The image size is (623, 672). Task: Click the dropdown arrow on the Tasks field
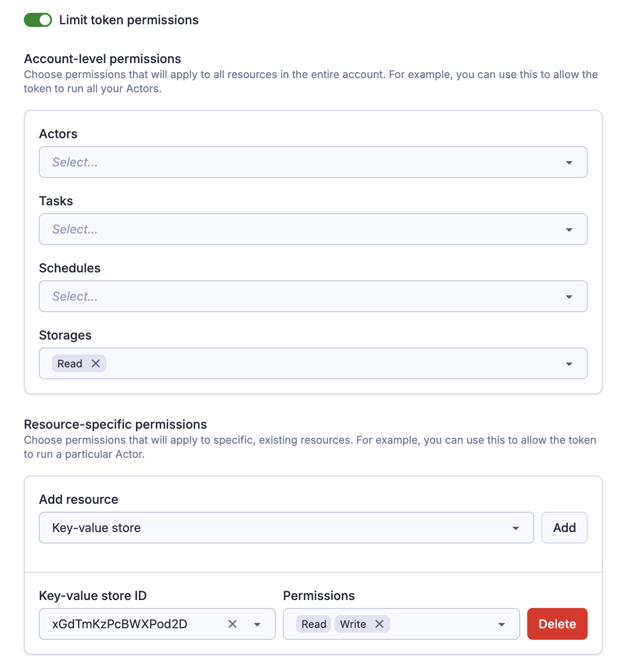[569, 229]
